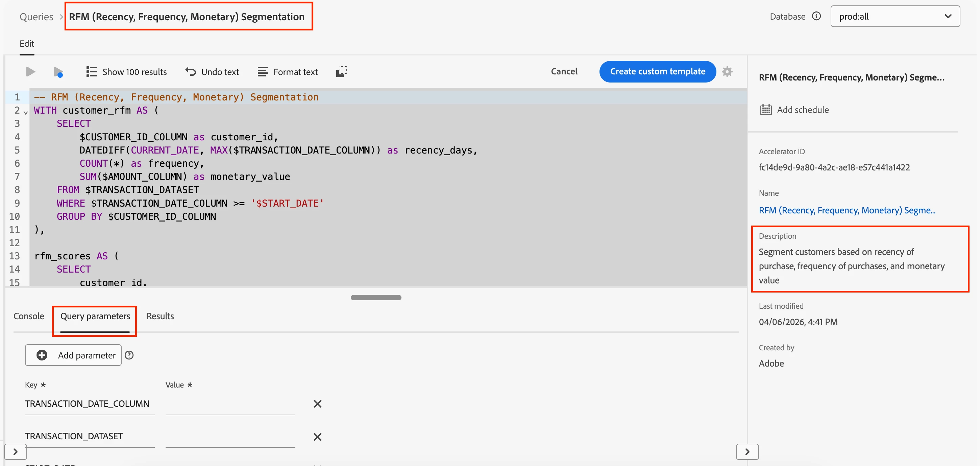Click value field for TRANSACTION_DATASET
The image size is (980, 466).
click(230, 437)
